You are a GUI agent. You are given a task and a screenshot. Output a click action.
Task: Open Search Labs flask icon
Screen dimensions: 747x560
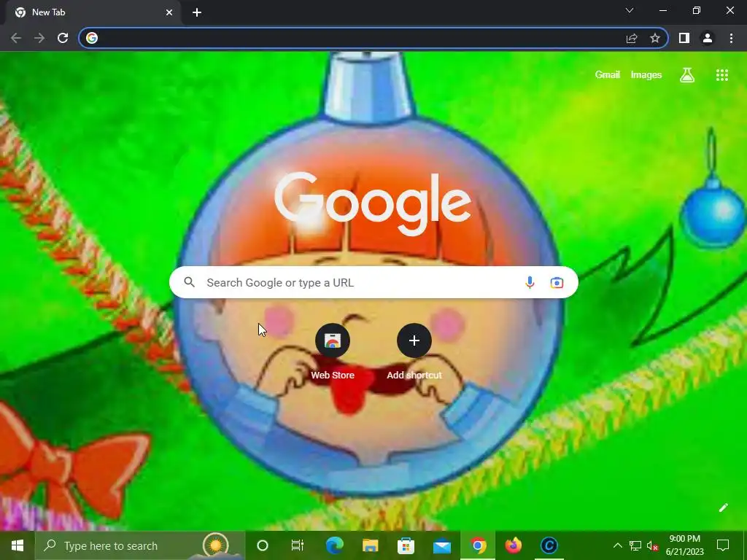(687, 75)
